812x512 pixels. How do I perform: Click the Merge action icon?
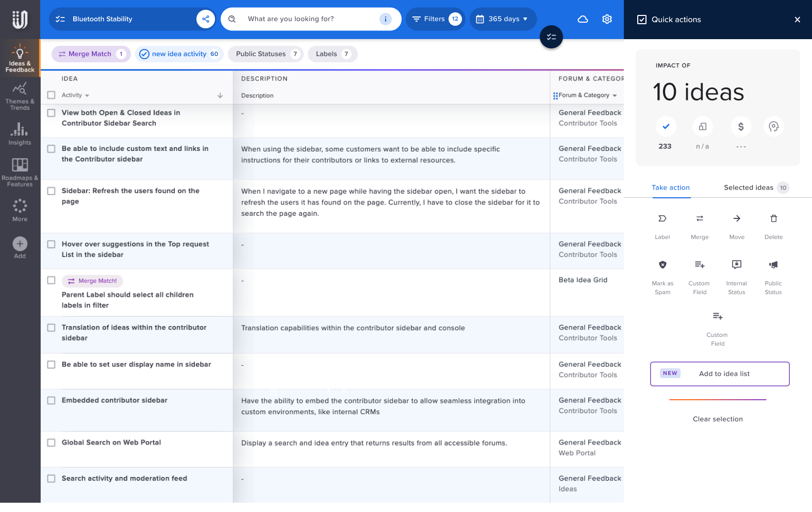point(700,219)
